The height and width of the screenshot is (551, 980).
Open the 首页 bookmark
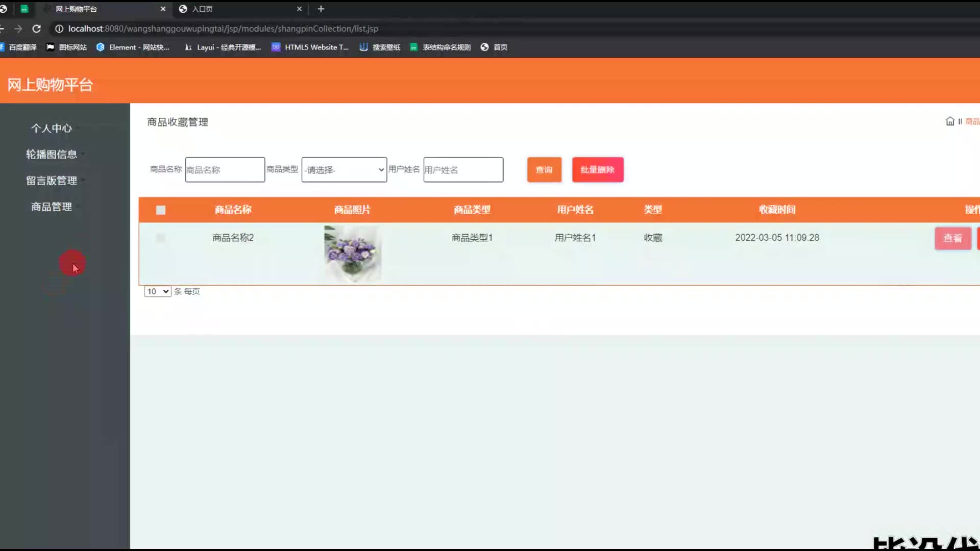coord(494,47)
